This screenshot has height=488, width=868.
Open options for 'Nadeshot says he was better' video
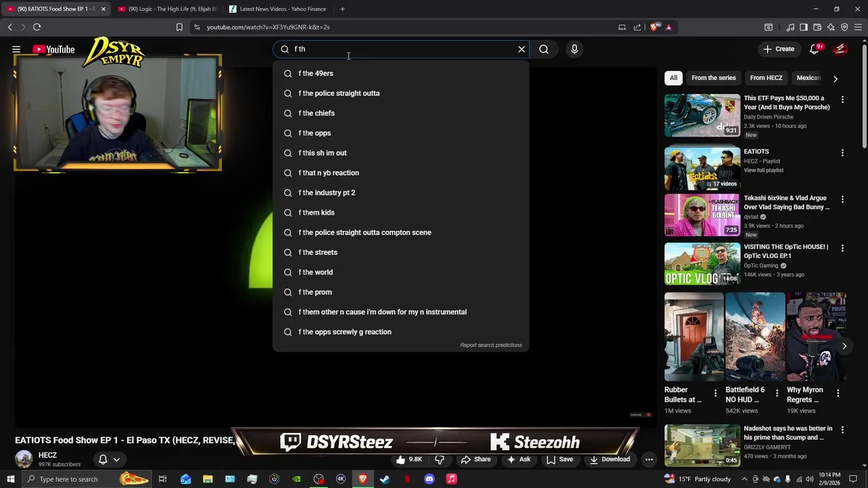[842, 430]
